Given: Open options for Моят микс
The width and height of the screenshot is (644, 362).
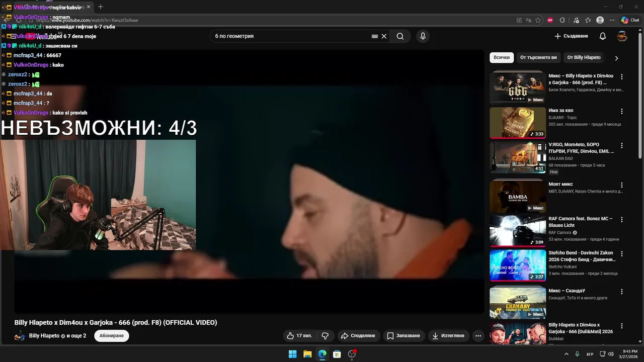Looking at the screenshot, I should click(x=622, y=185).
